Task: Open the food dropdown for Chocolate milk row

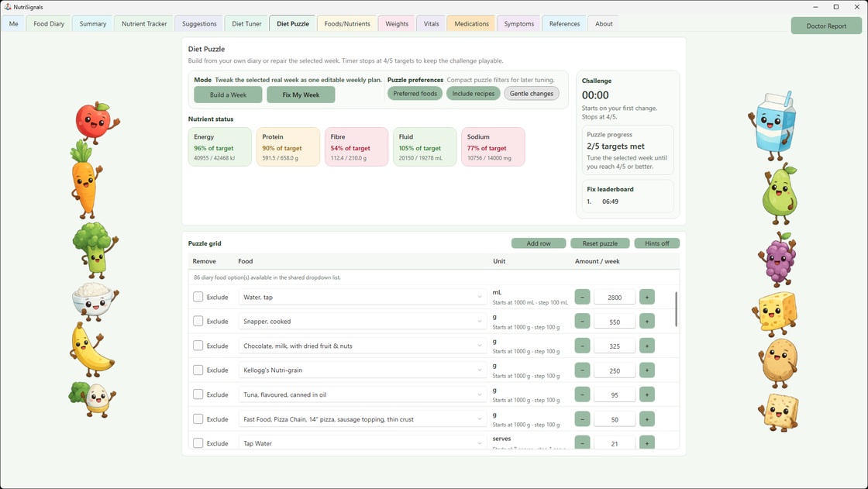Action: (x=362, y=346)
